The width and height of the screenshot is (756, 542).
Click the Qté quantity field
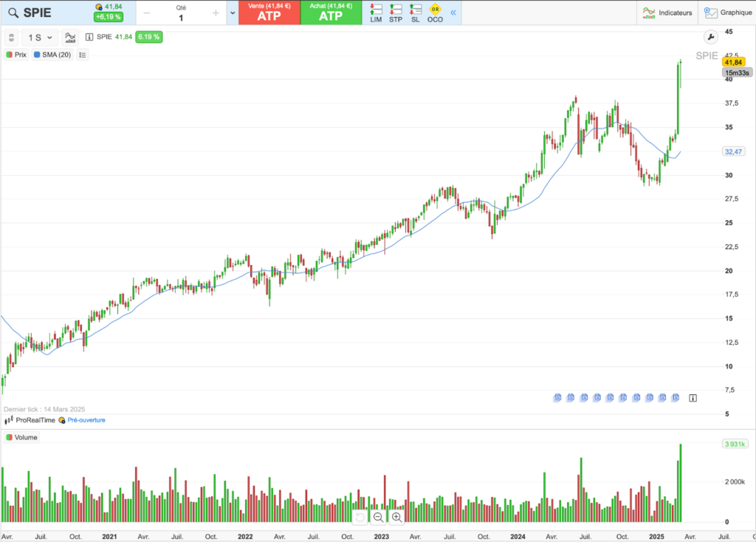181,13
